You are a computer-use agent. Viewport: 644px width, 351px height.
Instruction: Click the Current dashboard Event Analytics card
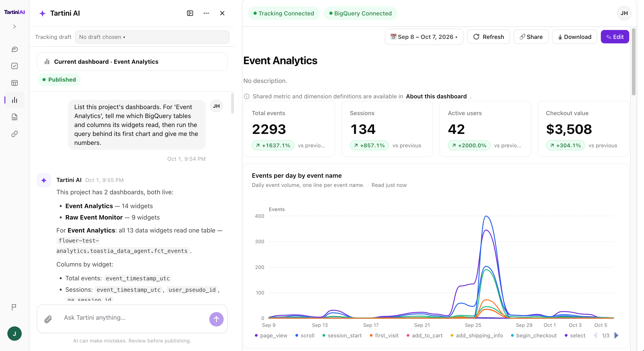132,61
